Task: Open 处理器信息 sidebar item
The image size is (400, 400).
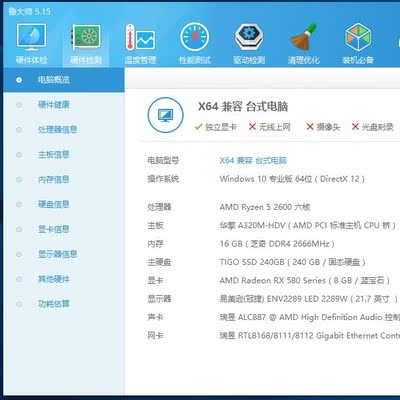Action: tap(57, 130)
